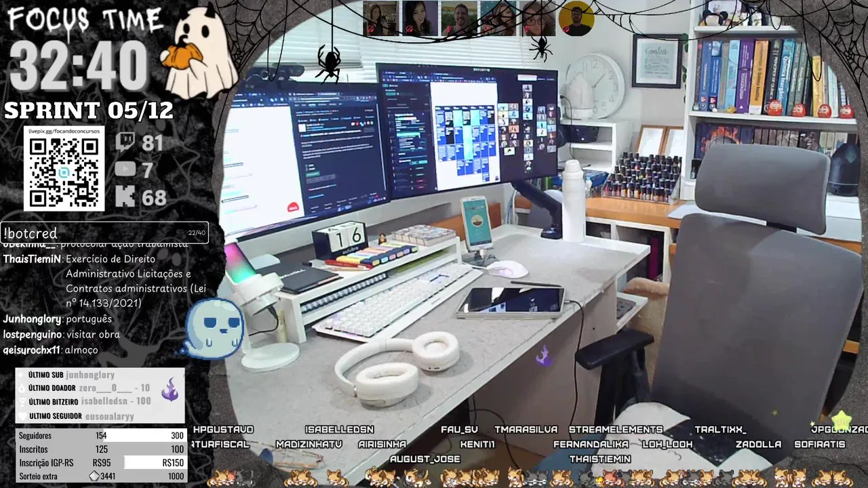Click the heart icon beside Último Seguidor

click(x=22, y=416)
